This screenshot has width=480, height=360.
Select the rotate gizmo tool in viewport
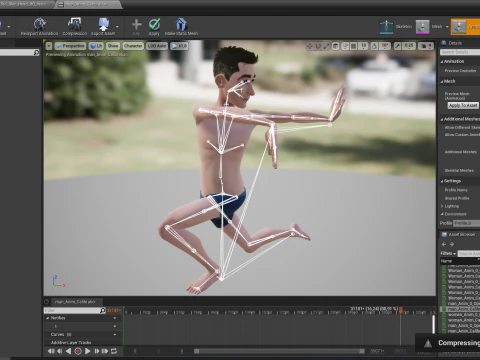[x=318, y=46]
